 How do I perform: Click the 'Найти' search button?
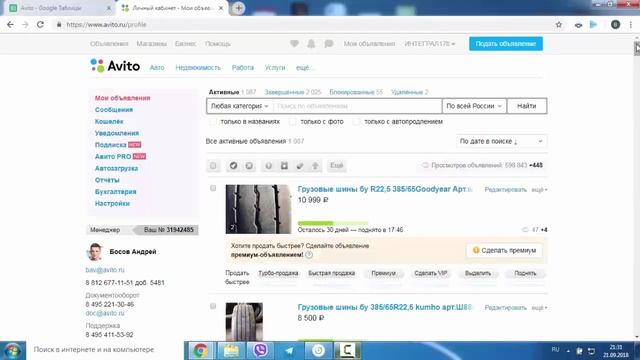pyautogui.click(x=527, y=106)
